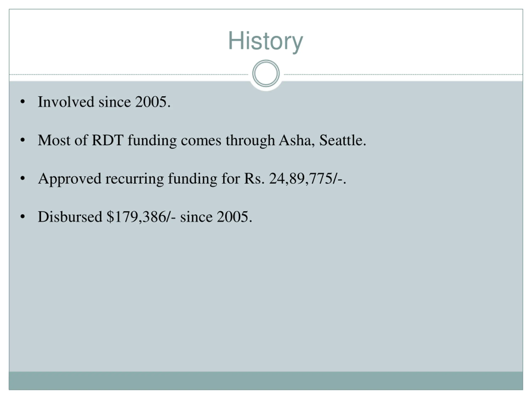Viewport: 532px width, 399px height.
Task: Click the word "funding" in the RDT line
Action: coord(152,141)
